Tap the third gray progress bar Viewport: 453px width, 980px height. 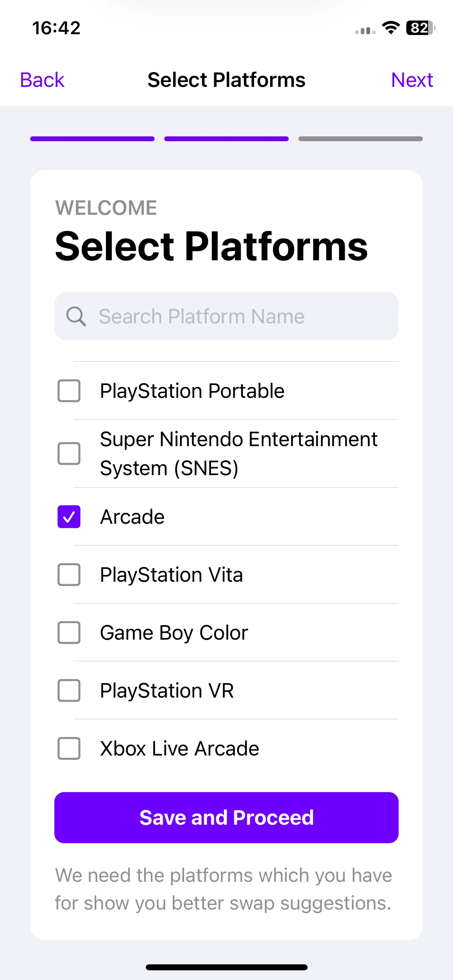pos(360,139)
